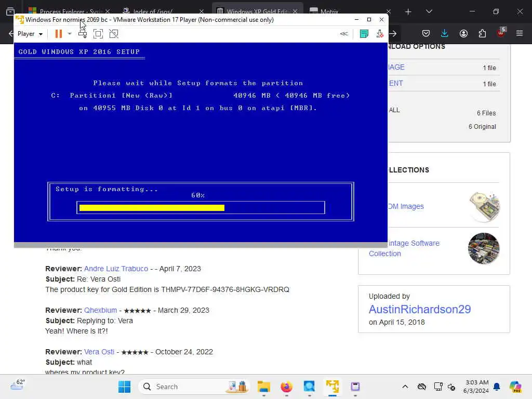Send Ctrl+Alt+Del to the virtual machine
The image size is (532, 399).
click(x=83, y=34)
